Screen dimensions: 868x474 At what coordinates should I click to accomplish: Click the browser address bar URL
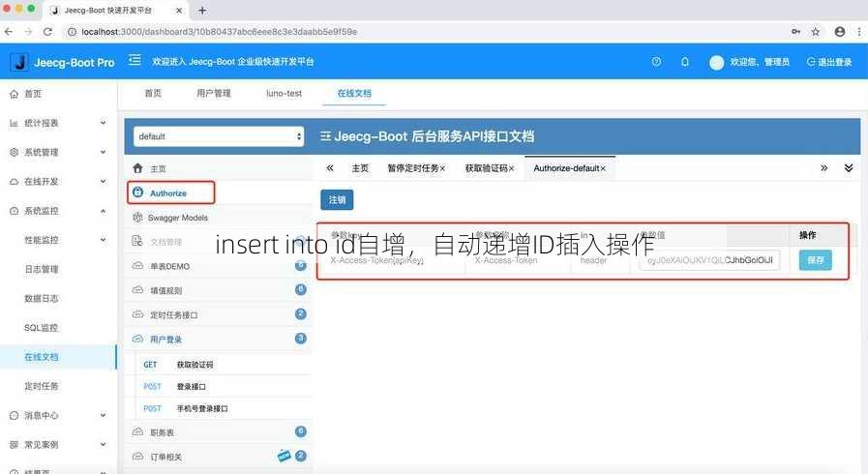[x=219, y=32]
